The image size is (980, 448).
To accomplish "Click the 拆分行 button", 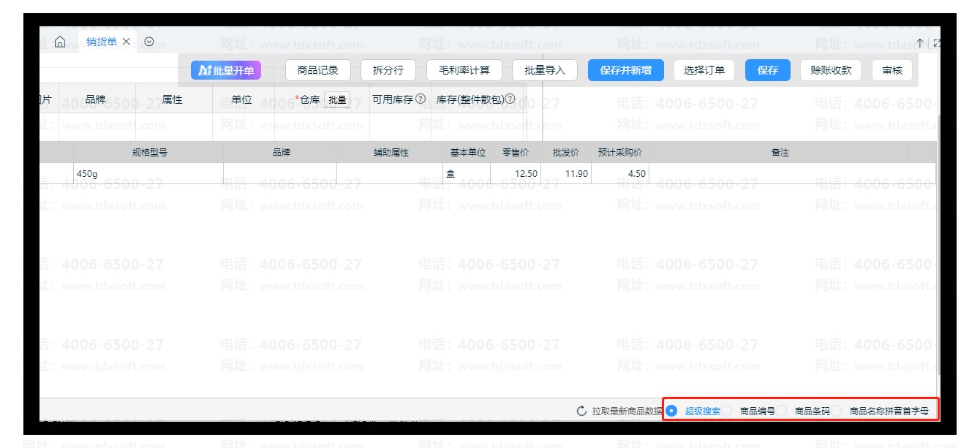I will point(388,70).
